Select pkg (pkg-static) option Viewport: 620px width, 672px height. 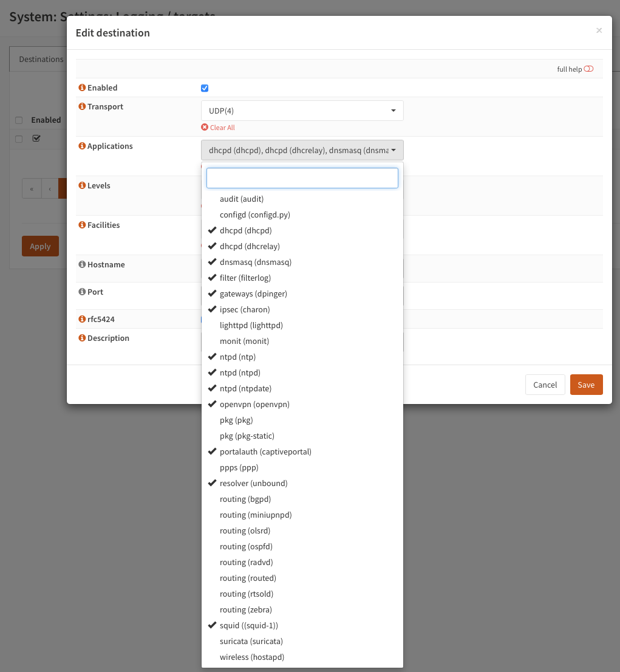tap(302, 436)
